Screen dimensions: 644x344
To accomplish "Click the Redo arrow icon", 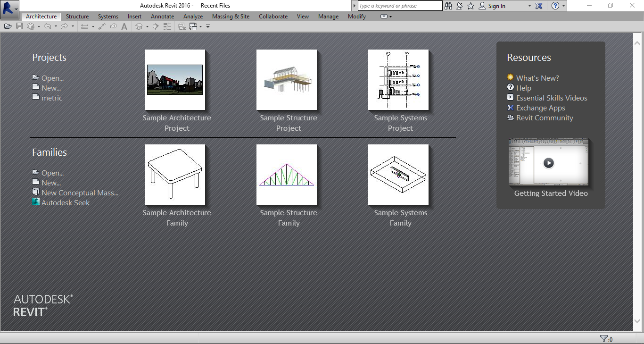I will click(x=65, y=26).
